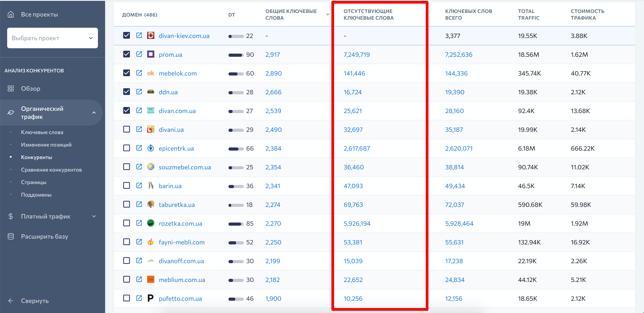Click the left-arrow icon next to Свернуть
The width and height of the screenshot is (644, 313).
click(x=11, y=301)
